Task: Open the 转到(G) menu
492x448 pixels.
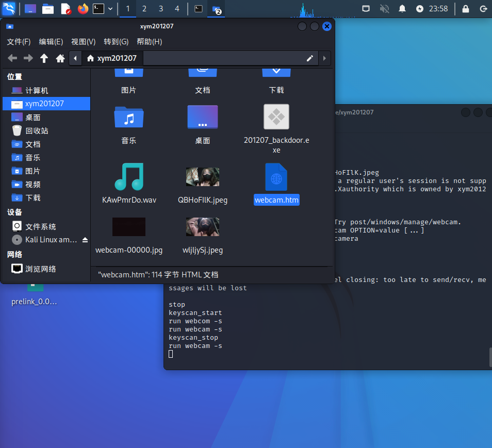Action: pos(116,42)
